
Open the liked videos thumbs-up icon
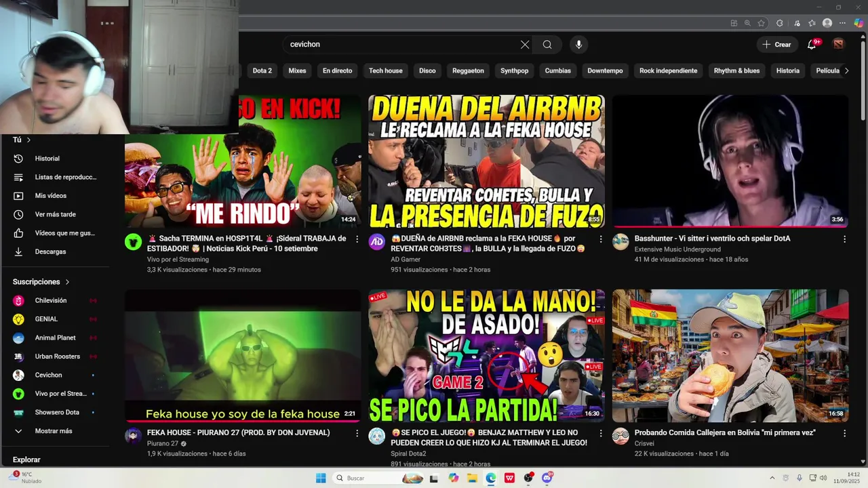coord(18,233)
